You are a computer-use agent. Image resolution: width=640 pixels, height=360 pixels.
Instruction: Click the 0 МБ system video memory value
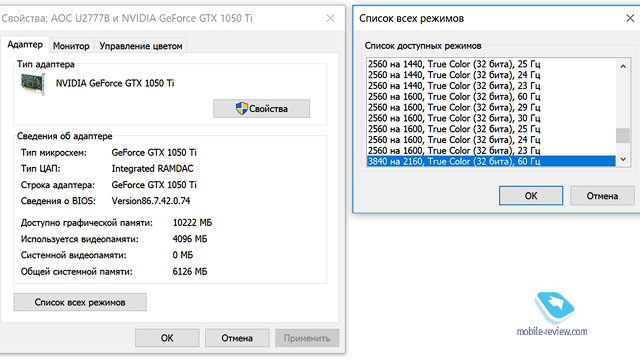click(182, 255)
